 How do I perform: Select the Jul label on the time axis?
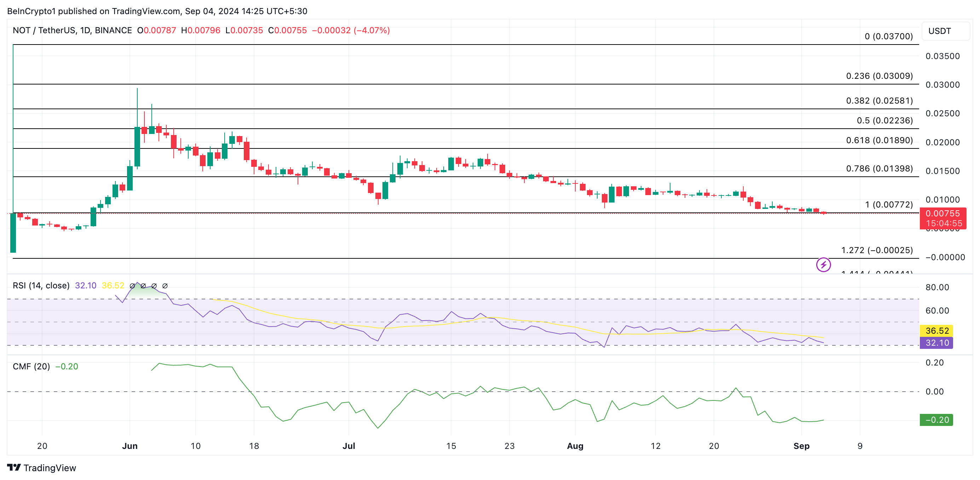tap(350, 446)
